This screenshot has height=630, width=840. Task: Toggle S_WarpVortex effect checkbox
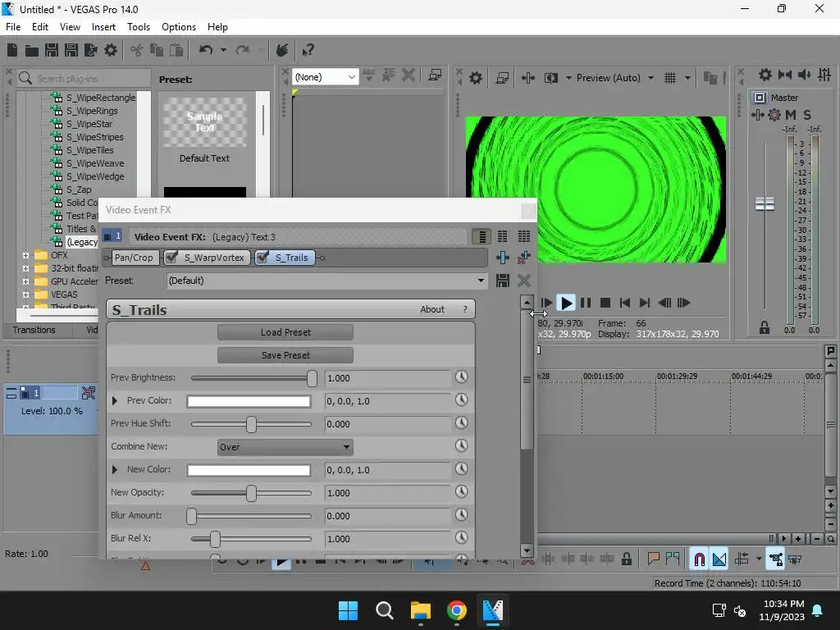171,258
